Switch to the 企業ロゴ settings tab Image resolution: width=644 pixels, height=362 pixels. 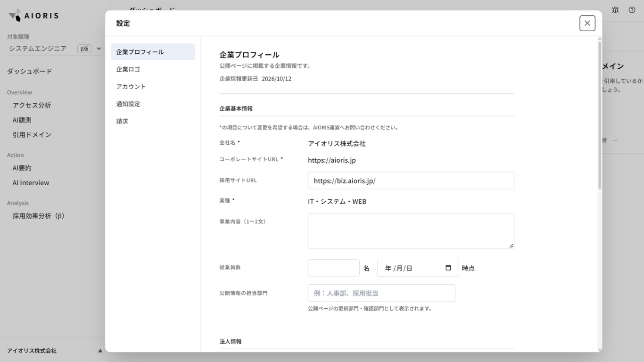point(153,69)
